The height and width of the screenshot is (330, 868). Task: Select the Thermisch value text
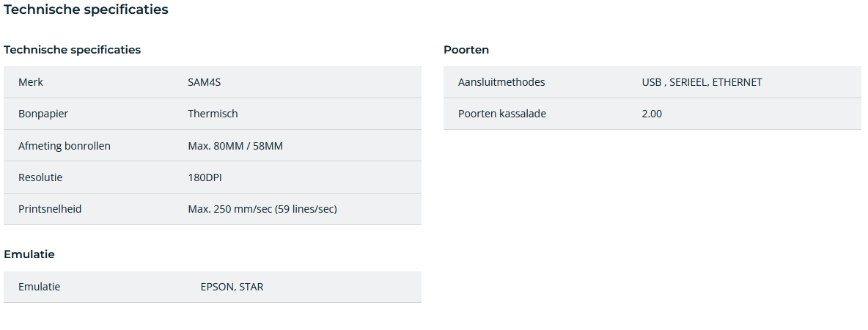tap(213, 114)
